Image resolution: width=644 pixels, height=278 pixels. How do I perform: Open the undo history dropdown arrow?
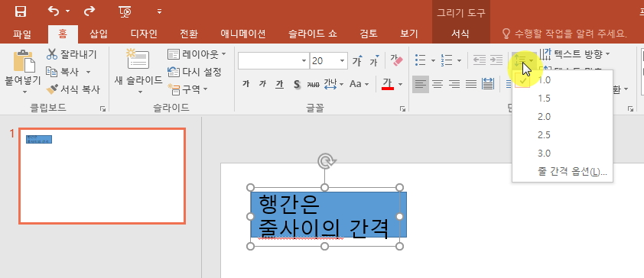[68, 11]
